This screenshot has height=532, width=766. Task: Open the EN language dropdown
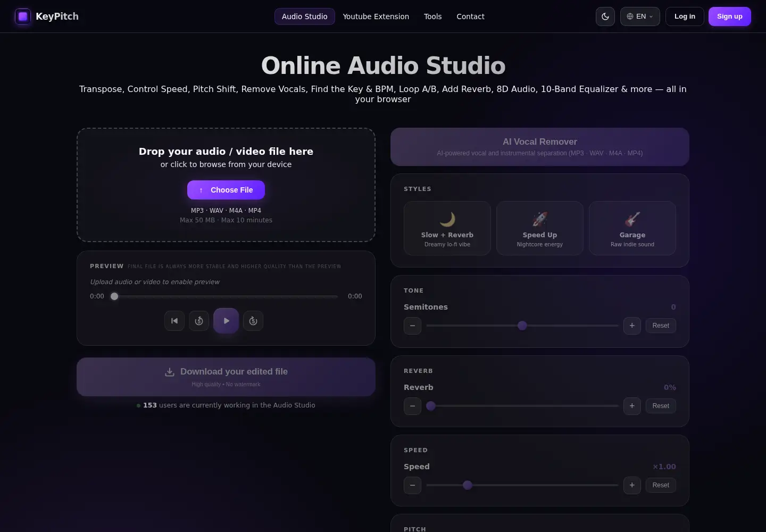640,16
